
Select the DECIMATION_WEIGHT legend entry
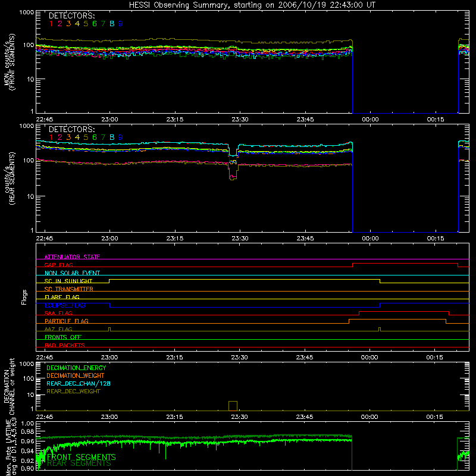pos(76,375)
